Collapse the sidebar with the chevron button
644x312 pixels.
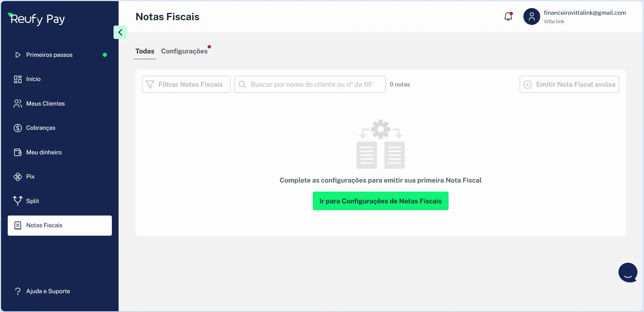pos(120,32)
